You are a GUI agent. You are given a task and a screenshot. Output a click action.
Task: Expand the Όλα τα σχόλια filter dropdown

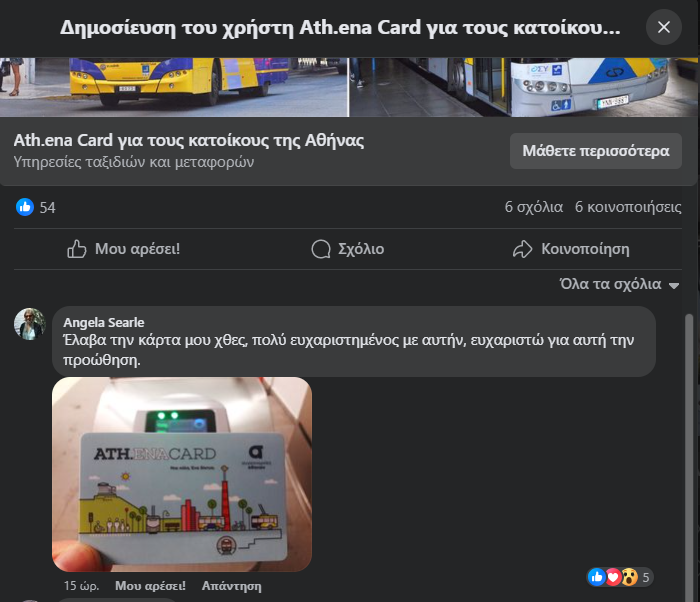pos(620,284)
